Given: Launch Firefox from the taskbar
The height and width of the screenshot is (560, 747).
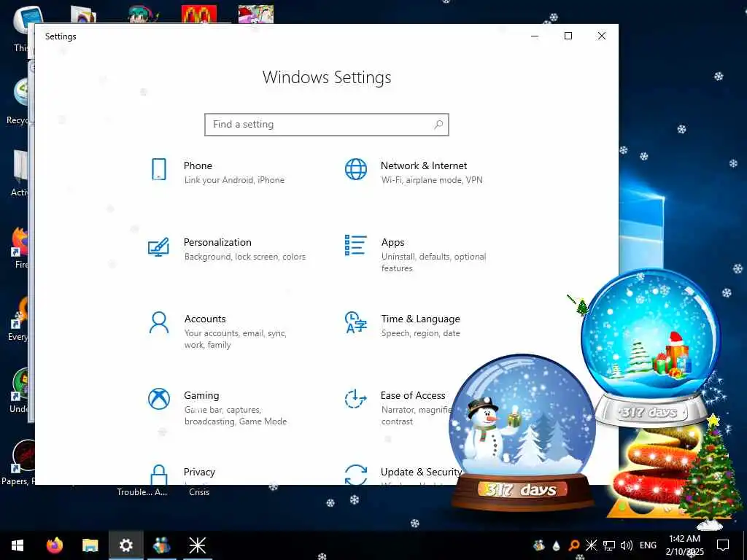Looking at the screenshot, I should (55, 545).
